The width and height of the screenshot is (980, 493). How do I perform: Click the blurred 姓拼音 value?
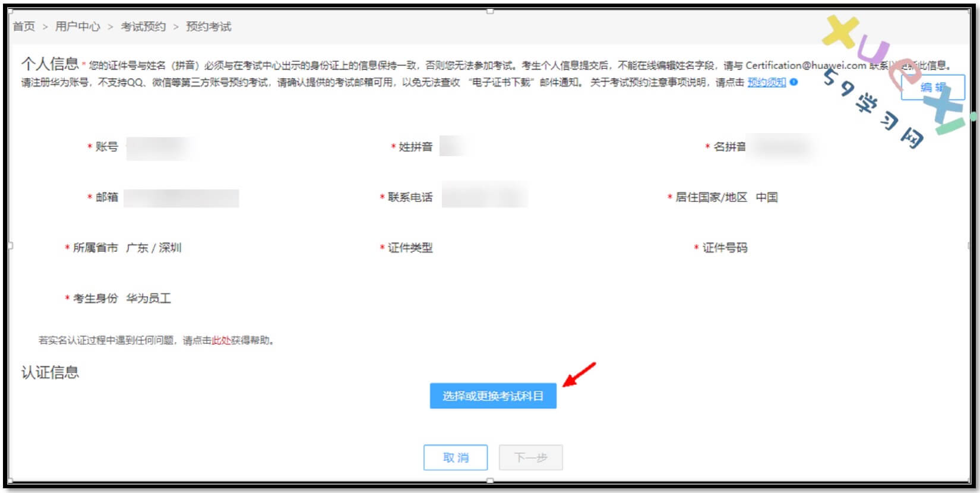point(453,146)
